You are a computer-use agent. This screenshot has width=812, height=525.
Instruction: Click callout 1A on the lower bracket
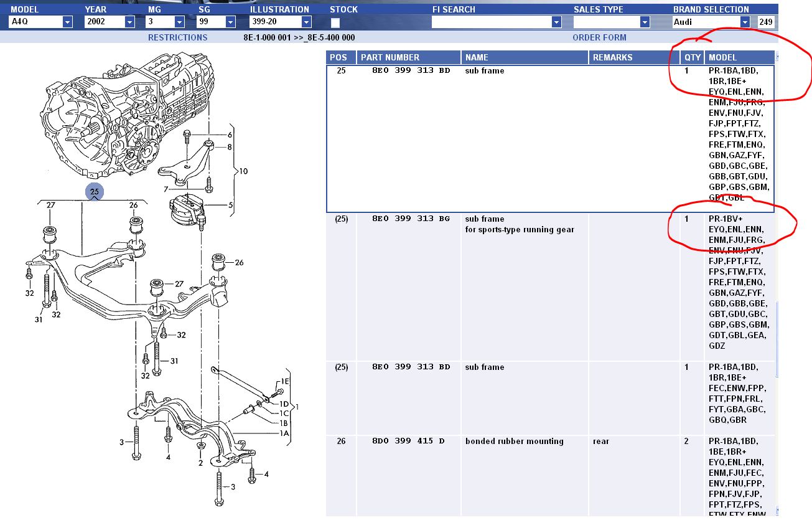pos(285,433)
